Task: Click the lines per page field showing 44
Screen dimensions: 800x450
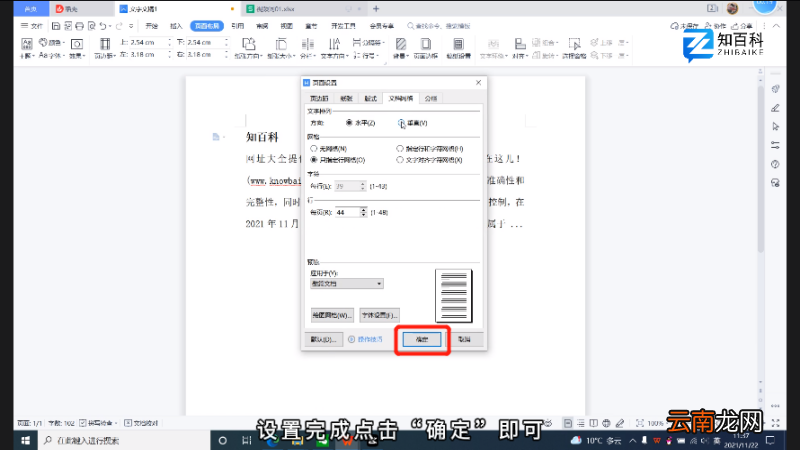Action: (x=347, y=212)
